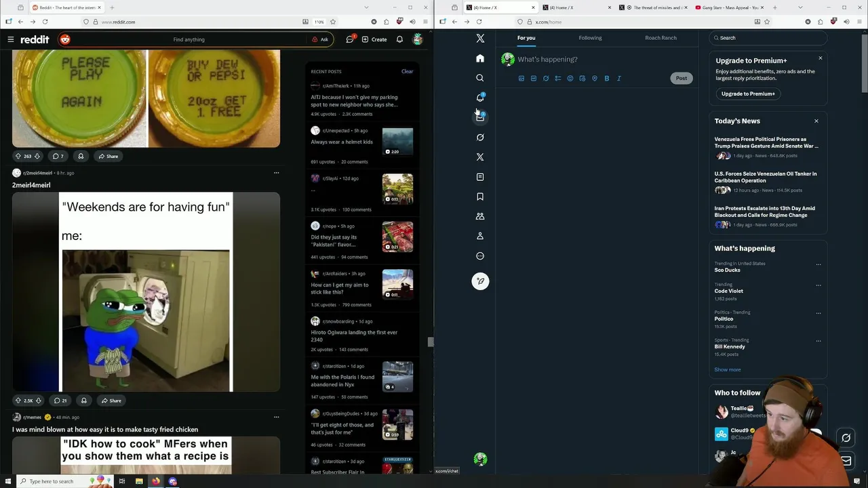Give award on the 2meirl4meirl post
The width and height of the screenshot is (868, 488).
[x=83, y=401]
